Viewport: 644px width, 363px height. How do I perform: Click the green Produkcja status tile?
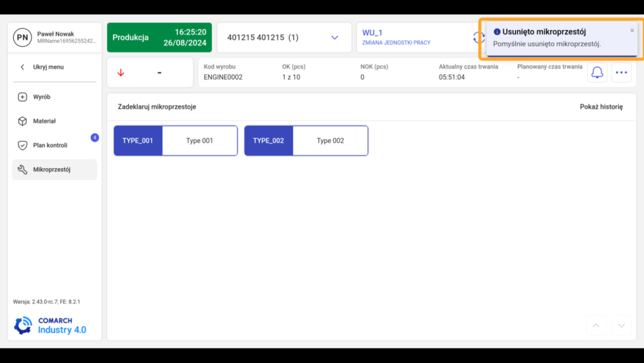[x=160, y=37]
